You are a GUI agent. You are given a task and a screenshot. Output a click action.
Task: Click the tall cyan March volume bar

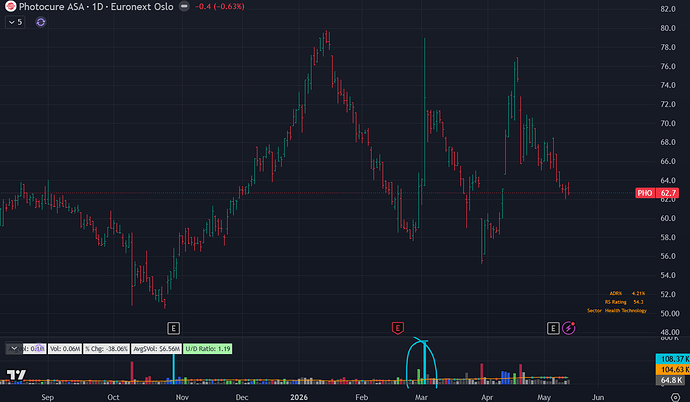(425, 362)
